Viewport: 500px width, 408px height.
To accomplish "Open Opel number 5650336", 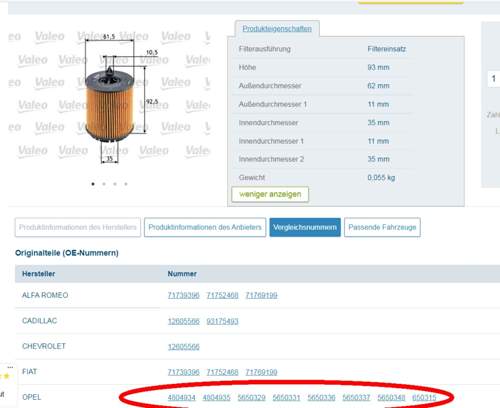I will click(x=321, y=398).
